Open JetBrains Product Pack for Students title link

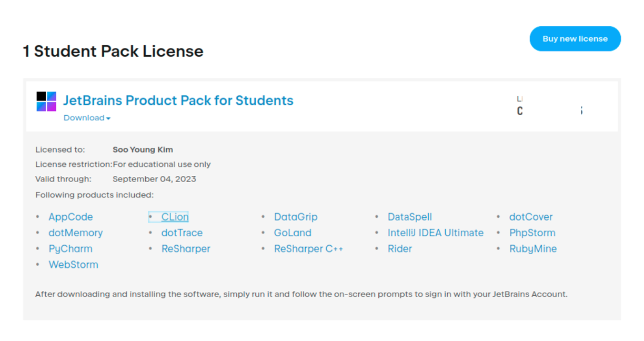[178, 100]
